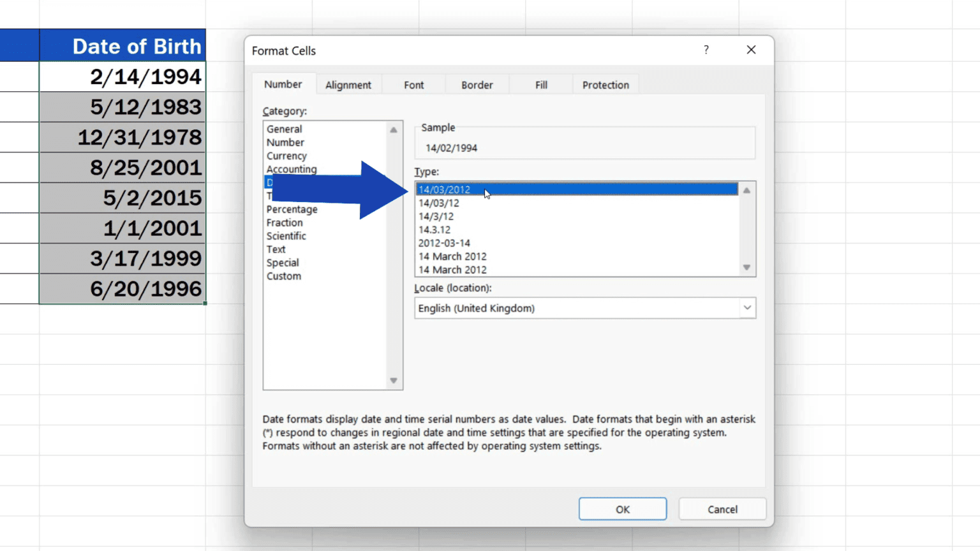The height and width of the screenshot is (551, 980).
Task: Select the Percentage category
Action: pyautogui.click(x=292, y=209)
